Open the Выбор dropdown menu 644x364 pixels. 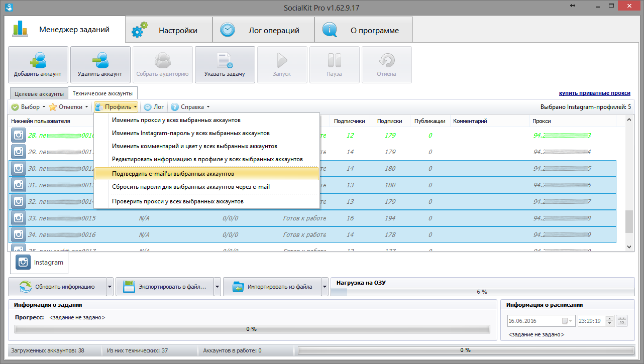click(x=28, y=107)
